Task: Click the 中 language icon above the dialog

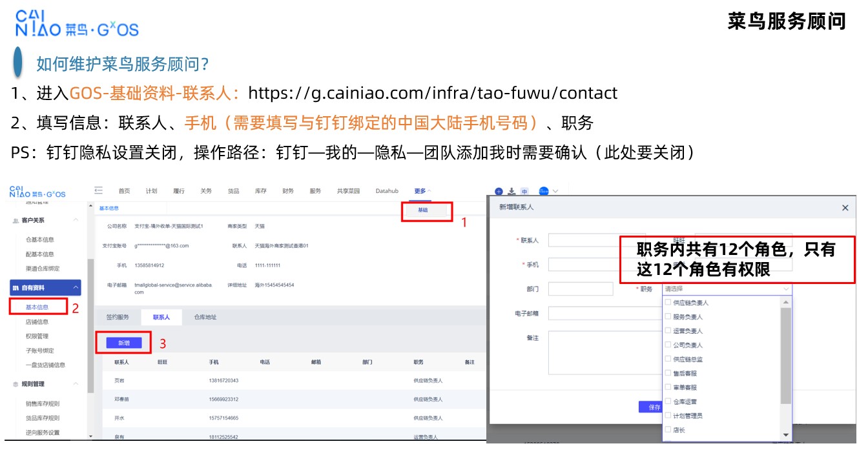Action: [x=524, y=192]
